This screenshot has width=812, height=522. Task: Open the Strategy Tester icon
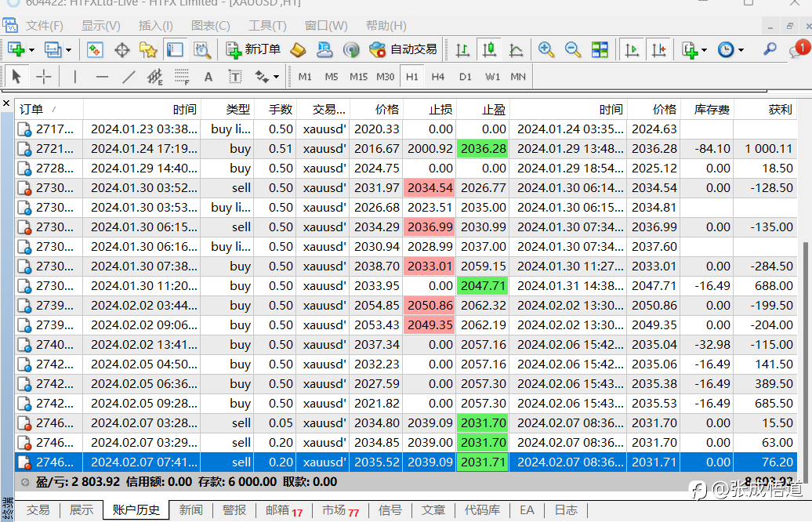(x=202, y=49)
